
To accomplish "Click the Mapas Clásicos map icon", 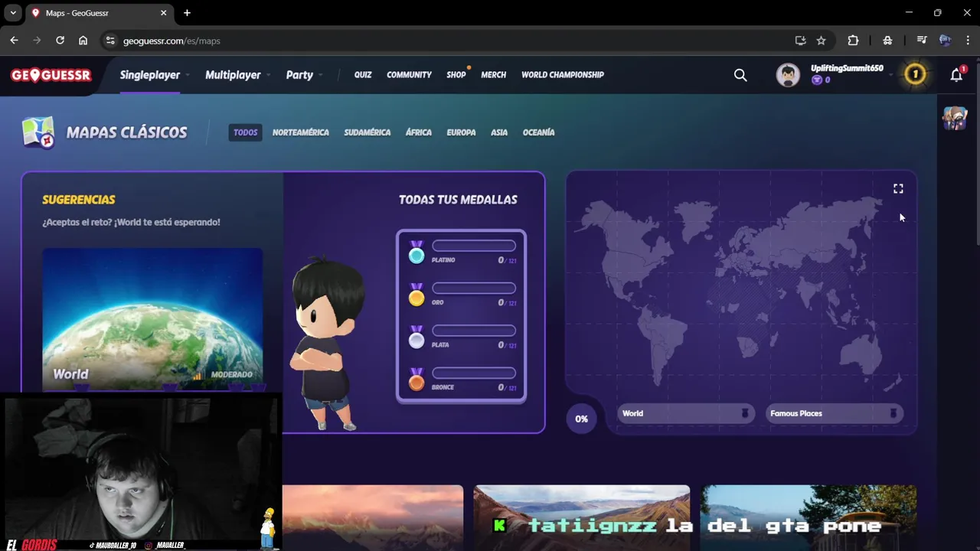I will pos(38,132).
